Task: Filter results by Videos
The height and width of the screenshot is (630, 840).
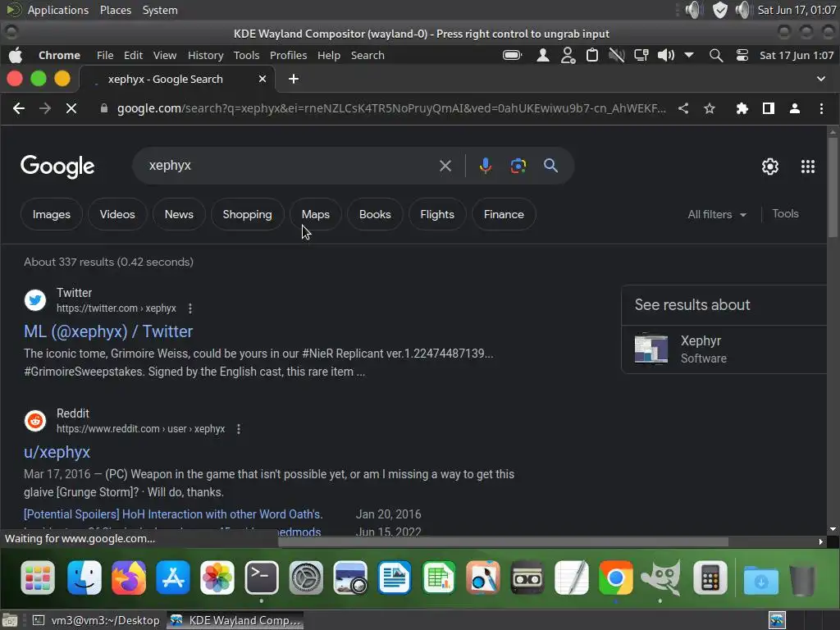Action: [x=117, y=214]
